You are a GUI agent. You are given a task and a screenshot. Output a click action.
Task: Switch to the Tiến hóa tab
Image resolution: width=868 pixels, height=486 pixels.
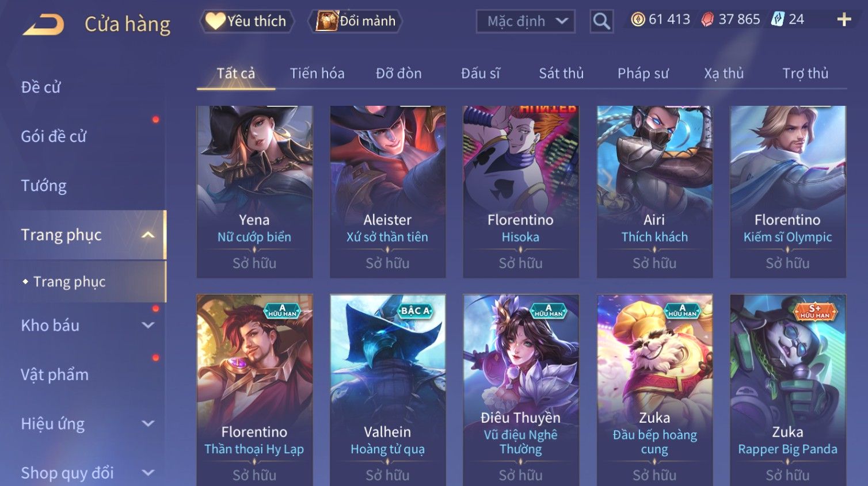317,74
